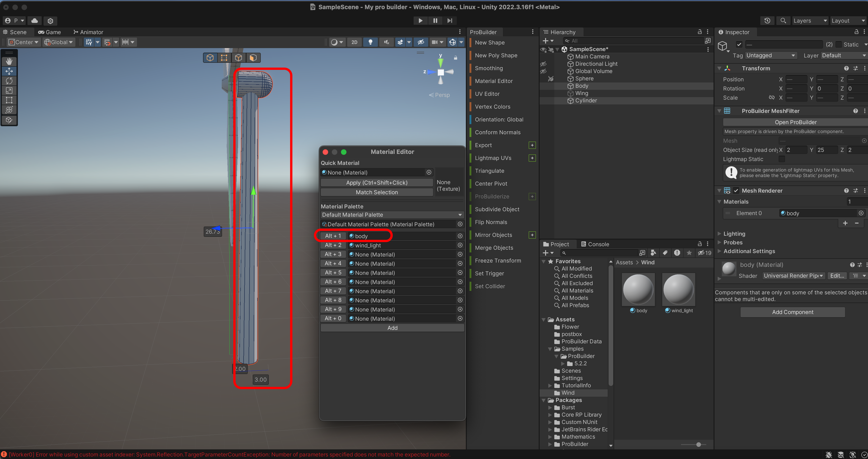The height and width of the screenshot is (459, 868).
Task: Toggle scene lighting lightbulb icon
Action: 370,42
